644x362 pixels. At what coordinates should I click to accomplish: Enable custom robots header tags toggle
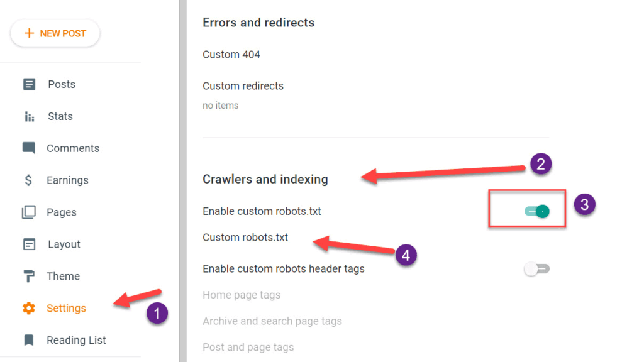coord(537,269)
